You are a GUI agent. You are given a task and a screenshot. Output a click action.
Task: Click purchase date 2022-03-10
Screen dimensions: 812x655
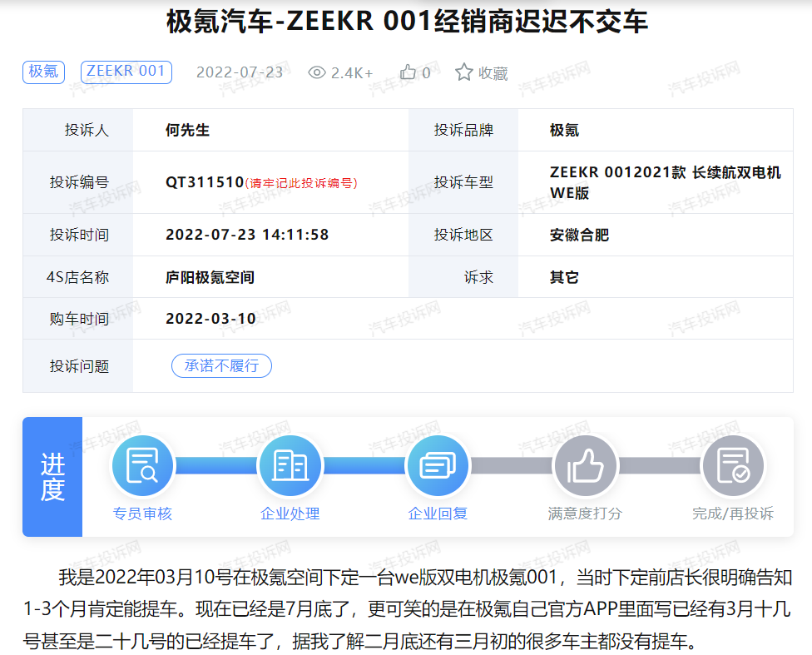(210, 319)
